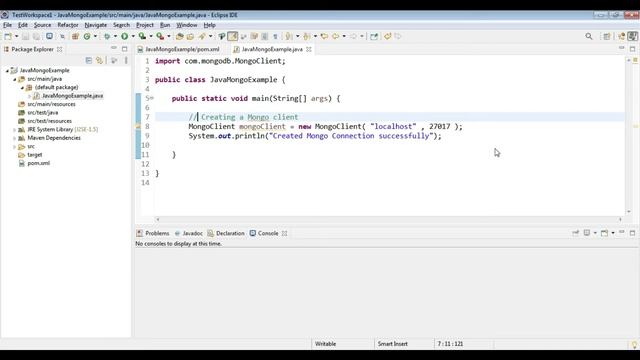Viewport: 640px width, 360px height.
Task: Click Link with Editor in Package Explorer
Action: tap(99, 60)
